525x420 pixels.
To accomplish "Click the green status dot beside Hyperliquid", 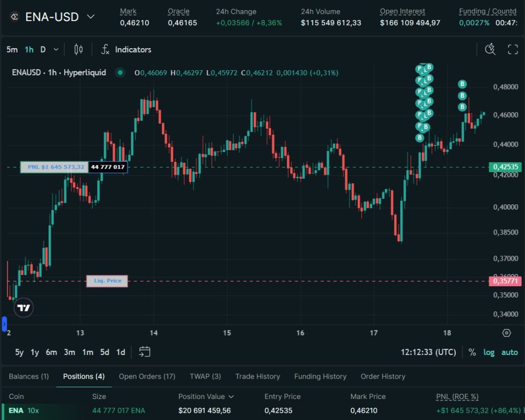I will (120, 73).
